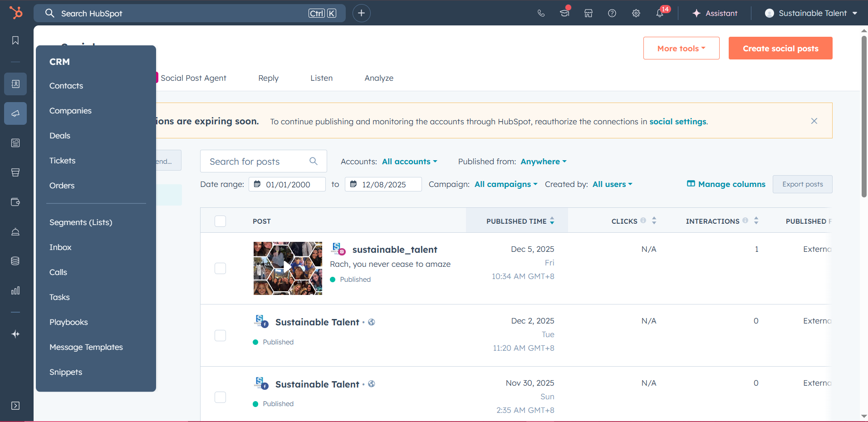Select the Dec 2, 2025 post checkbox

[x=220, y=335]
